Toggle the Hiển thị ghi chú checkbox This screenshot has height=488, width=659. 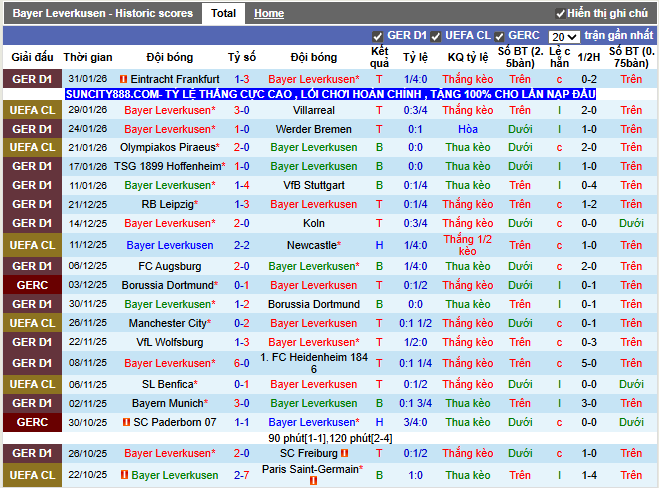pos(560,14)
